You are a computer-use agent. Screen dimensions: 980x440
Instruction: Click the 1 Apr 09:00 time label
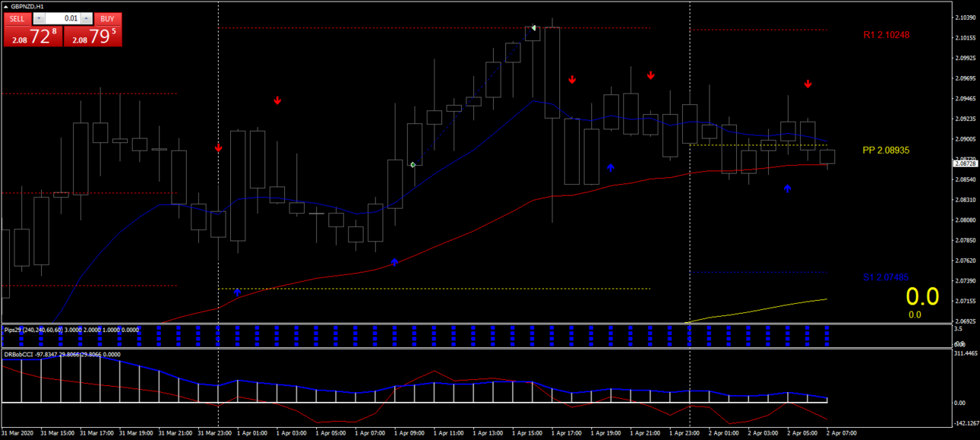pyautogui.click(x=410, y=433)
